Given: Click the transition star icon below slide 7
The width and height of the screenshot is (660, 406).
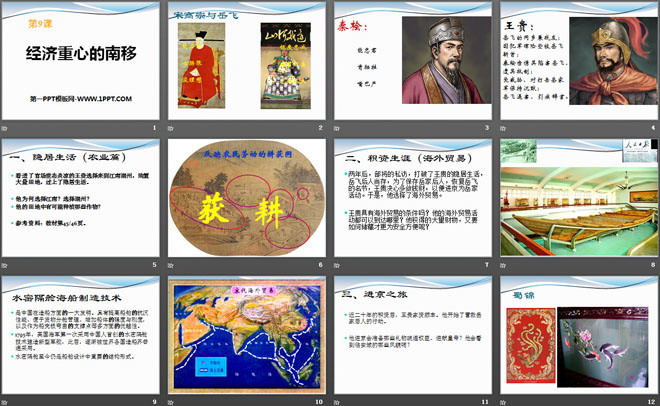Looking at the screenshot, I should (x=337, y=265).
